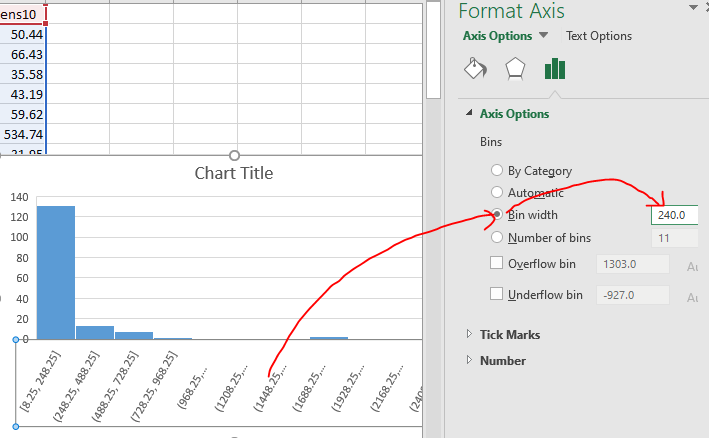Select the Axis Options bar chart icon
The height and width of the screenshot is (438, 709).
point(554,68)
